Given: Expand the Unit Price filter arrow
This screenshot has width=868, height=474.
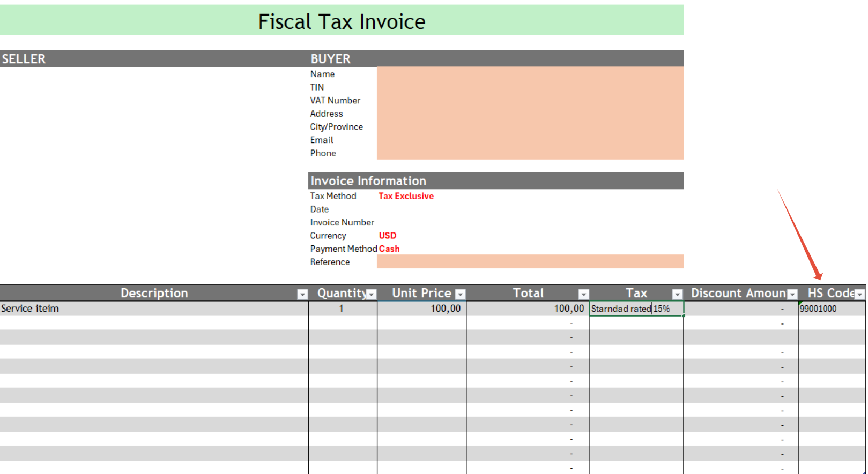Looking at the screenshot, I should (461, 294).
